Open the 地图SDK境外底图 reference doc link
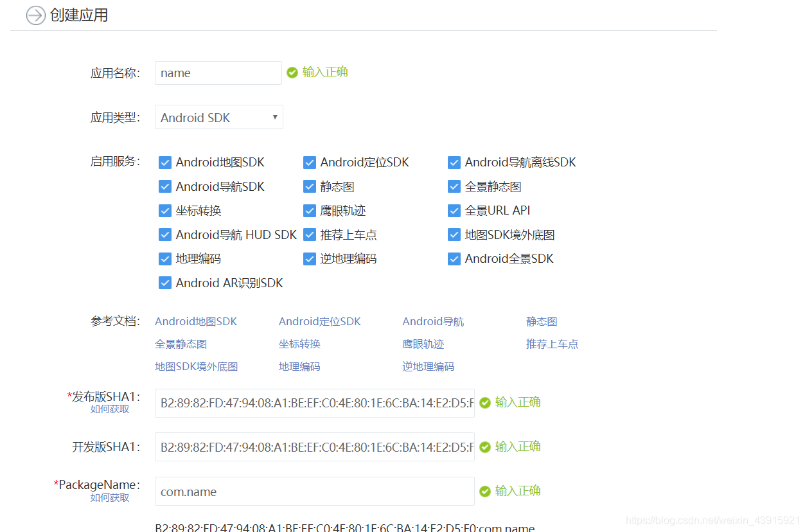This screenshot has height=532, width=805. [x=197, y=367]
